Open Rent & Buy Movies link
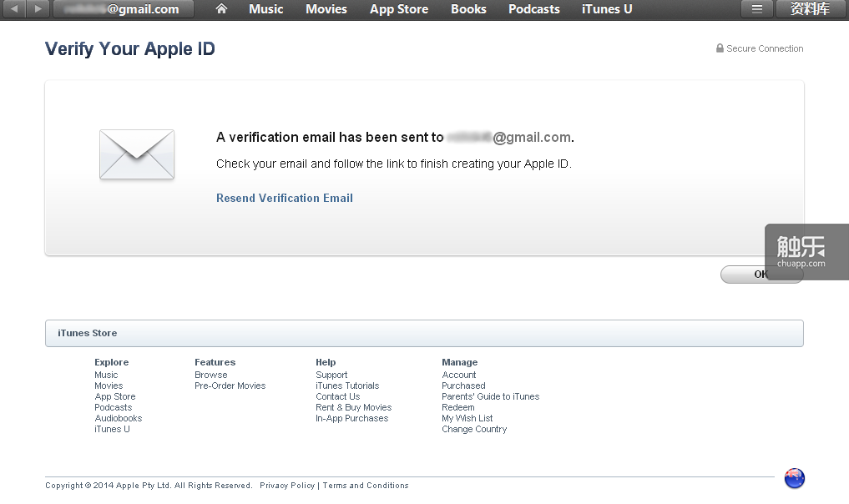This screenshot has width=849, height=504. click(x=354, y=407)
